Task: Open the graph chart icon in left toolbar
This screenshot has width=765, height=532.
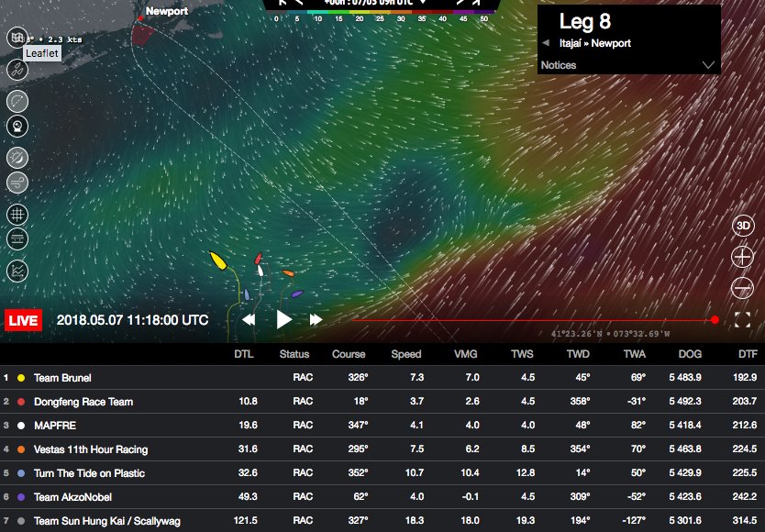Action: (17, 271)
